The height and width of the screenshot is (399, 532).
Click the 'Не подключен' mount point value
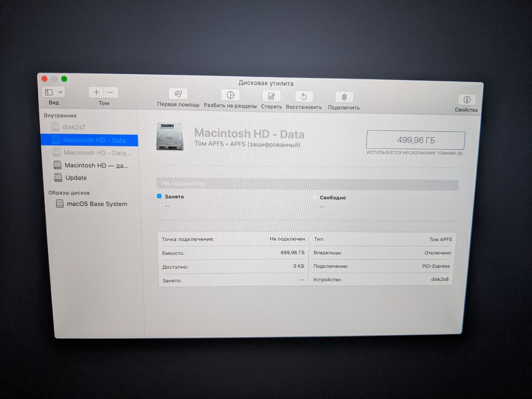(x=287, y=239)
